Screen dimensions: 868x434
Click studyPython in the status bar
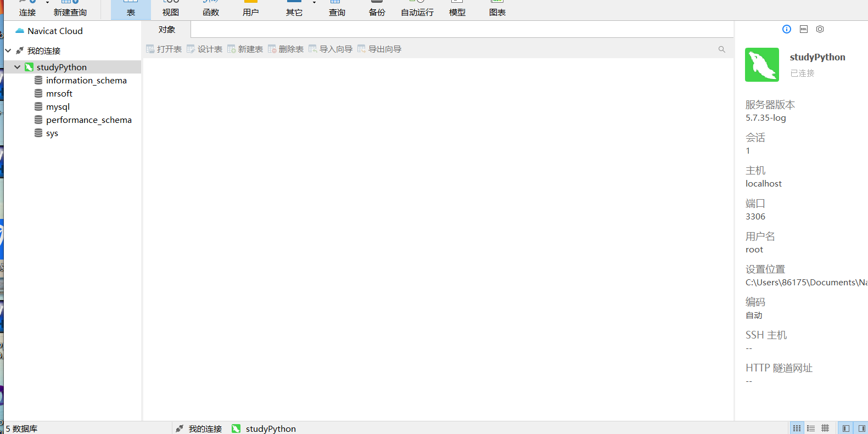coord(264,429)
